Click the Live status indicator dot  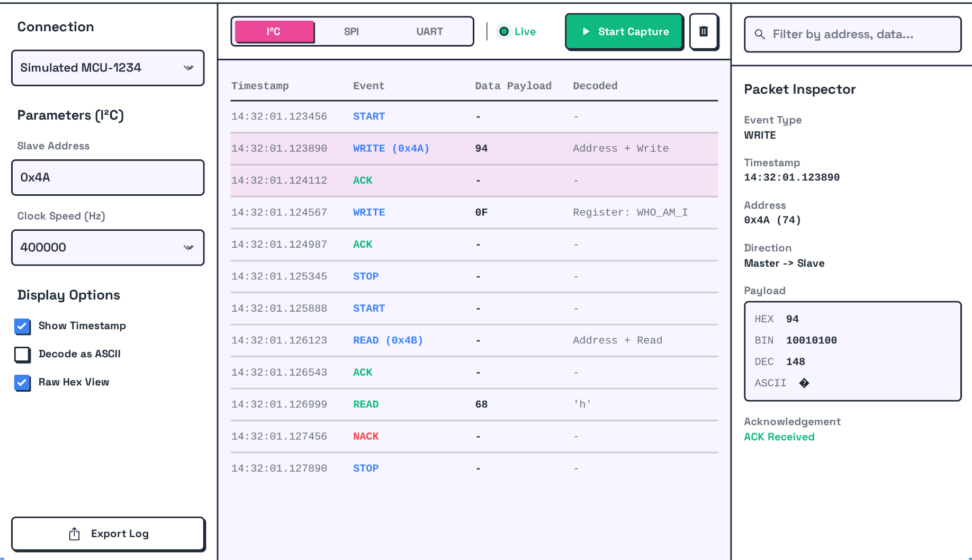coord(504,32)
